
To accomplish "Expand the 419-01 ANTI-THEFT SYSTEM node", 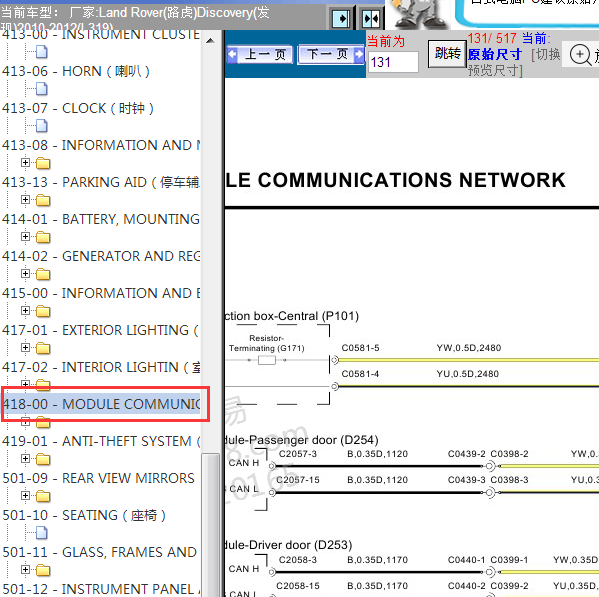I will point(25,458).
